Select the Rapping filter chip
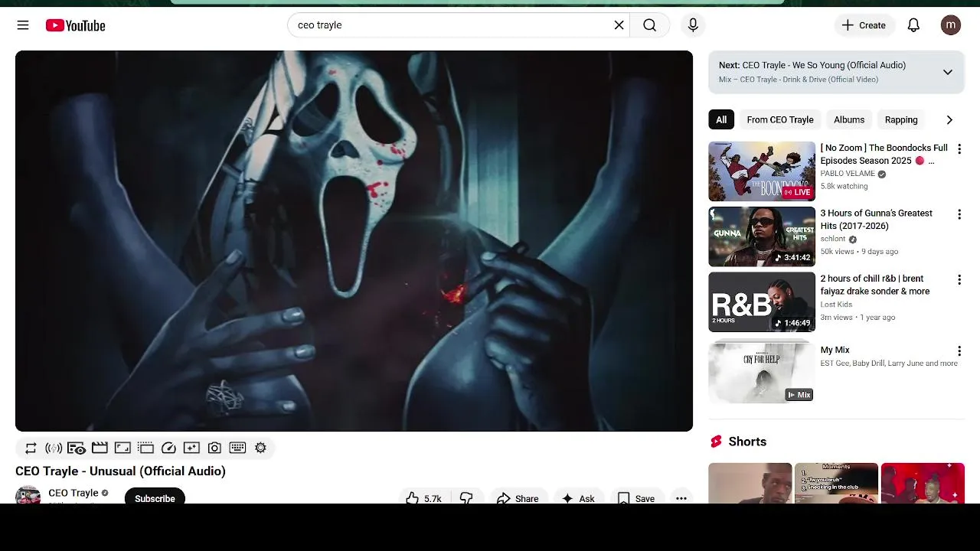 (901, 119)
